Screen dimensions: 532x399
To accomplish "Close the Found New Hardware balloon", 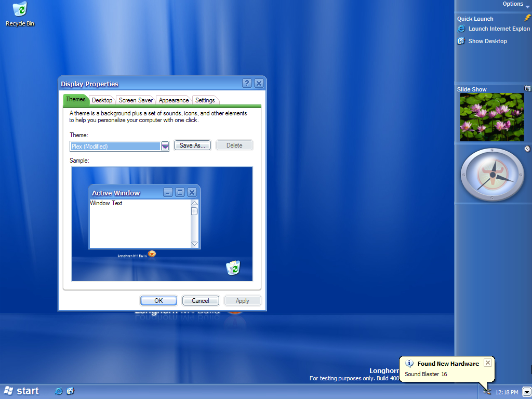I will tap(487, 363).
